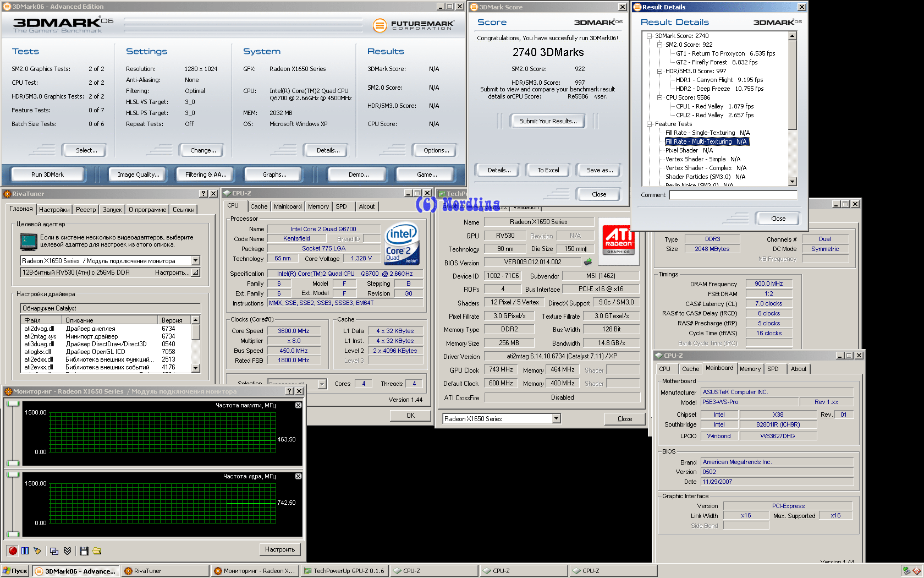Click the Filtering & AA... button

(x=206, y=175)
